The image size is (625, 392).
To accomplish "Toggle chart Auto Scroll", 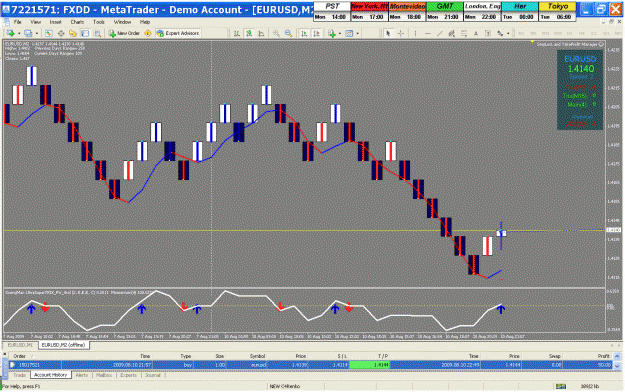I will pos(304,33).
